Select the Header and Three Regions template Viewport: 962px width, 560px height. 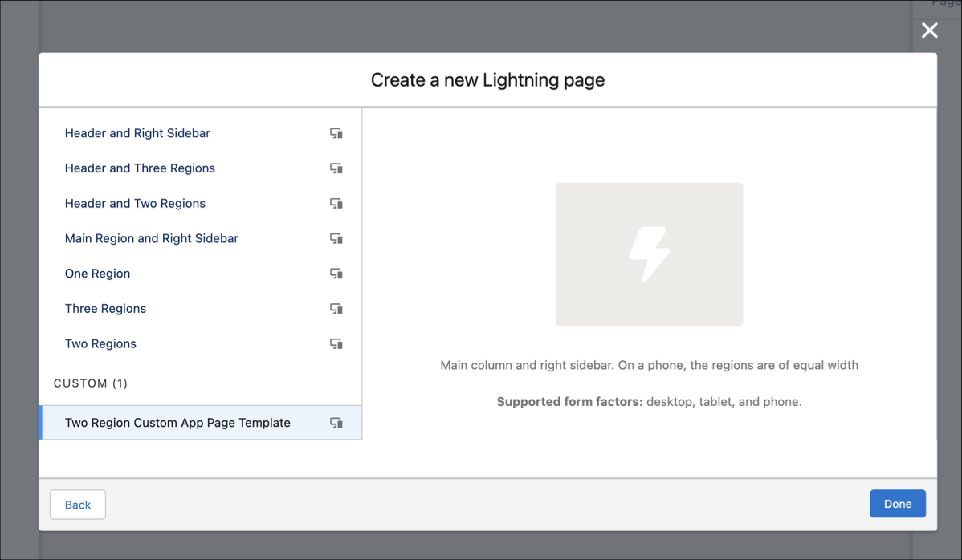pyautogui.click(x=140, y=168)
